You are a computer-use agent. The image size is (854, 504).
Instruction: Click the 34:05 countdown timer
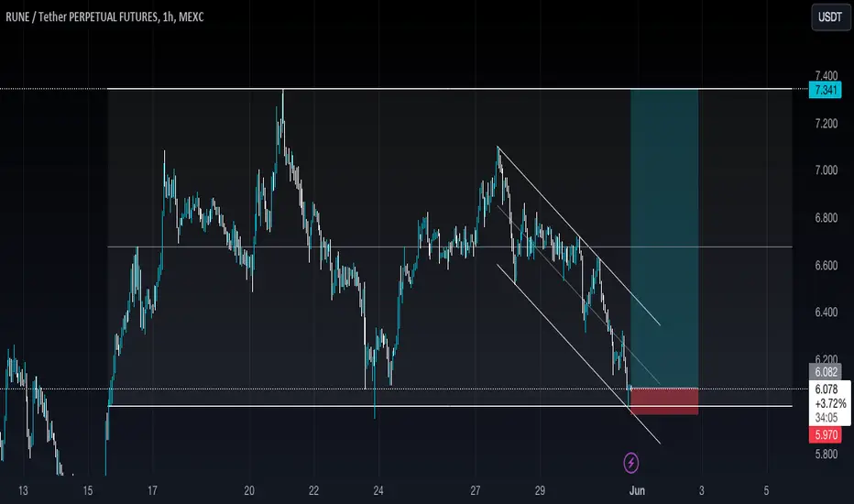click(x=827, y=418)
